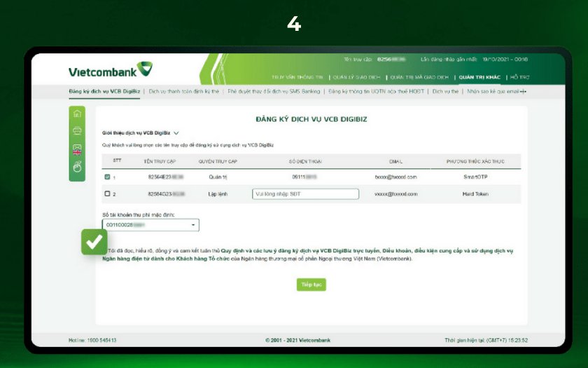
Task: Click the mouse icon in left sidebar
Action: pos(77,166)
